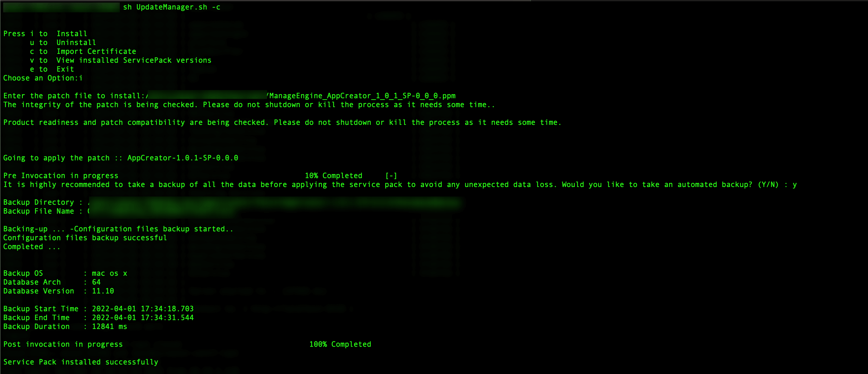The width and height of the screenshot is (868, 374).
Task: Click 'View installed ServicePack versions' option
Action: click(x=134, y=60)
